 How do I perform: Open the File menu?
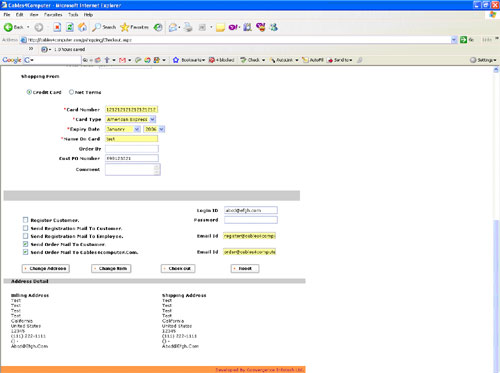click(x=7, y=15)
